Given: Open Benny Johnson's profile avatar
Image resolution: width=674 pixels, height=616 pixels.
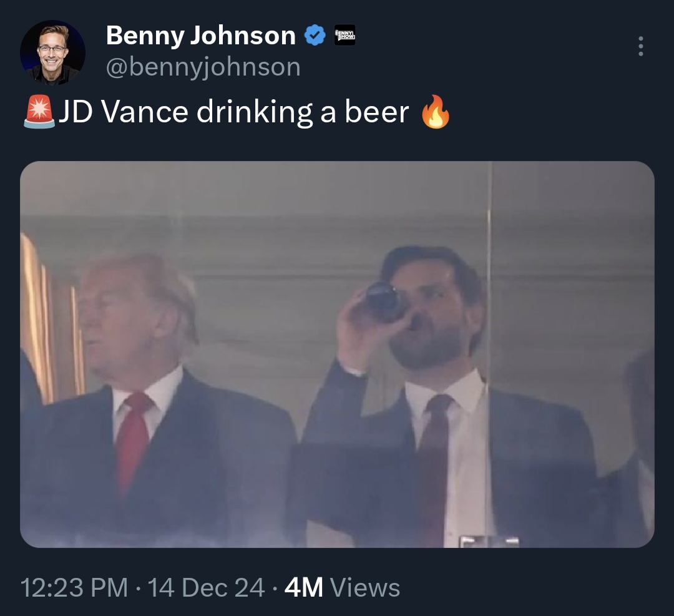Looking at the screenshot, I should coord(52,52).
